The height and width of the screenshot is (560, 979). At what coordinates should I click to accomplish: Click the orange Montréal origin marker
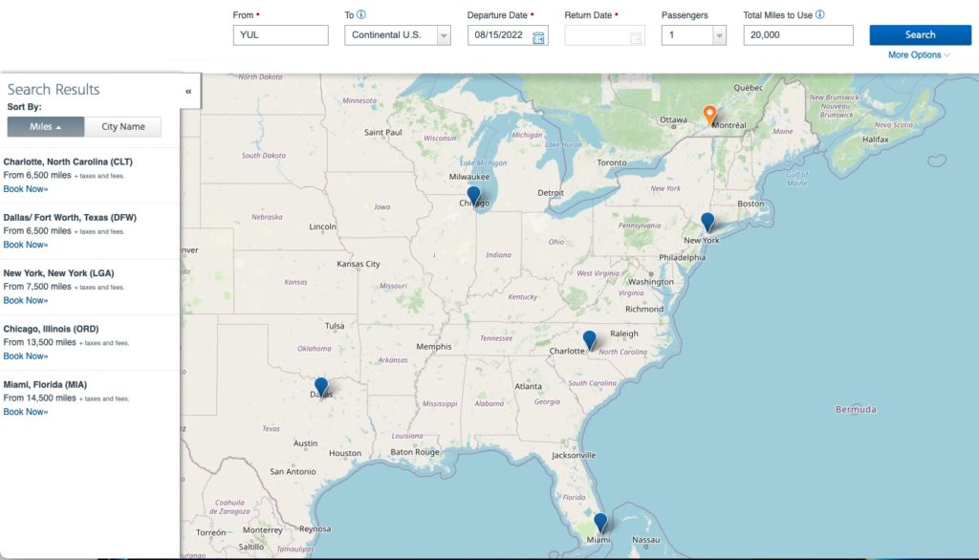708,114
